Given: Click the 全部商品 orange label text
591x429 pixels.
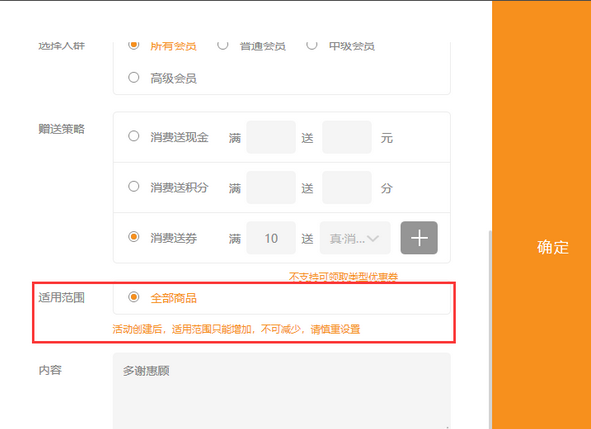Looking at the screenshot, I should [x=173, y=298].
